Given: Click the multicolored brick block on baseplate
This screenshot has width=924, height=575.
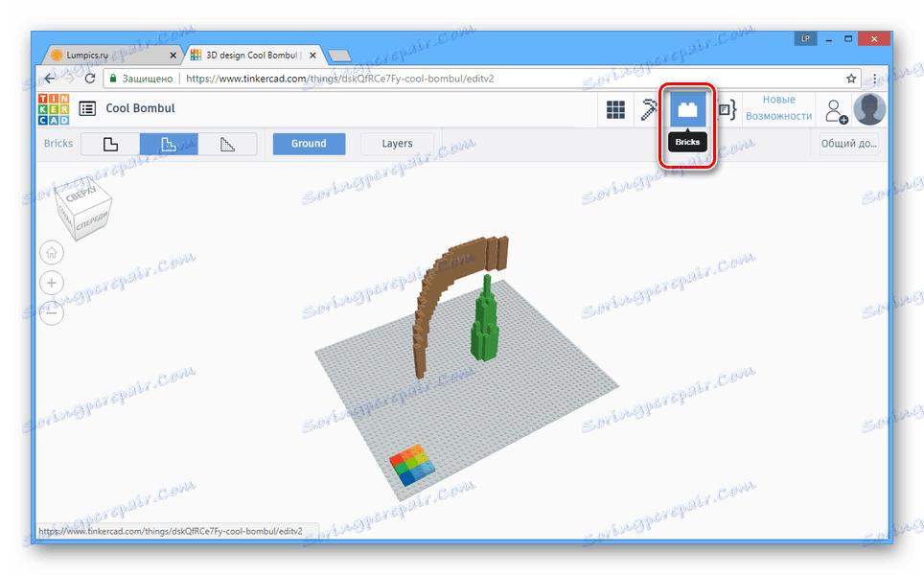Looking at the screenshot, I should coord(412,465).
